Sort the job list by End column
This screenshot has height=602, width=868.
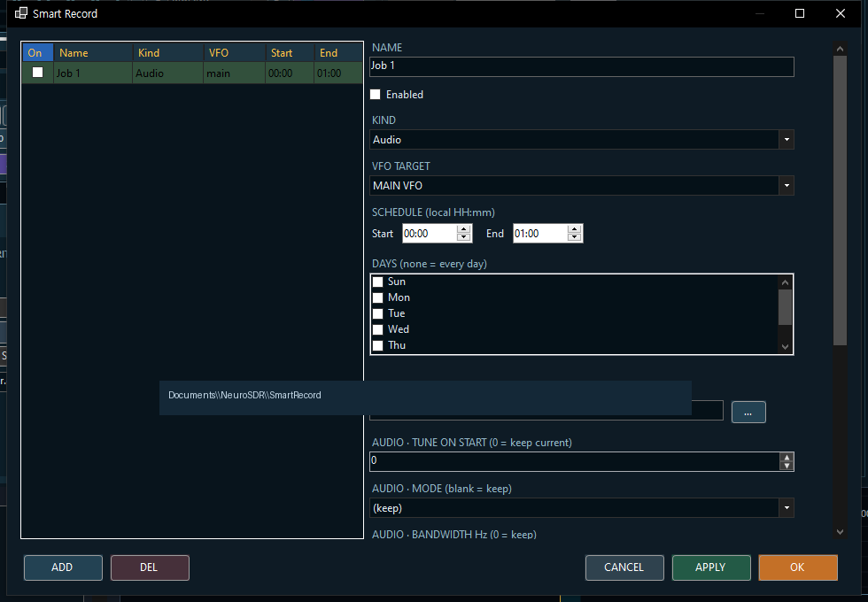point(338,52)
